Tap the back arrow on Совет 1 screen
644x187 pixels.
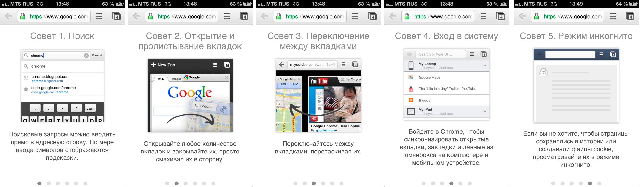(9, 17)
